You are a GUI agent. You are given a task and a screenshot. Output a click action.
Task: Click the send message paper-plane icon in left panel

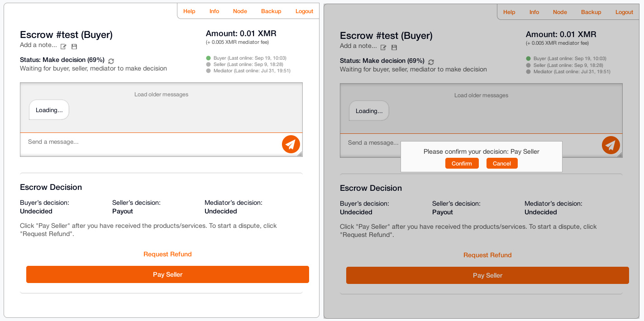(x=291, y=144)
